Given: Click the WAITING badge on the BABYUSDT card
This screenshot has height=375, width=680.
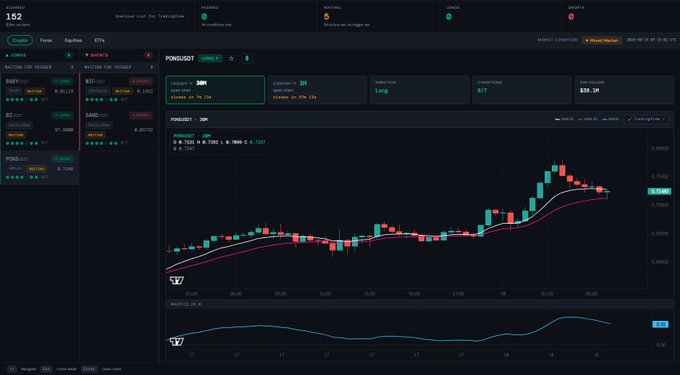Looking at the screenshot, I should [x=34, y=91].
